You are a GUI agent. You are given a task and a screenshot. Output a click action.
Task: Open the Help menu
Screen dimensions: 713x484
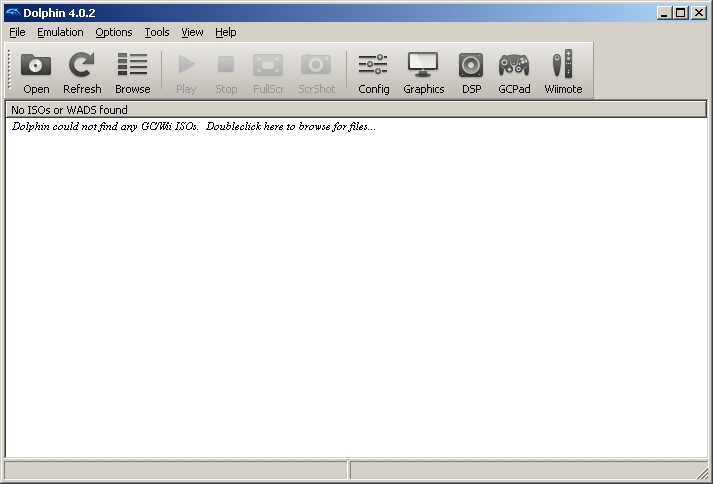click(x=226, y=32)
